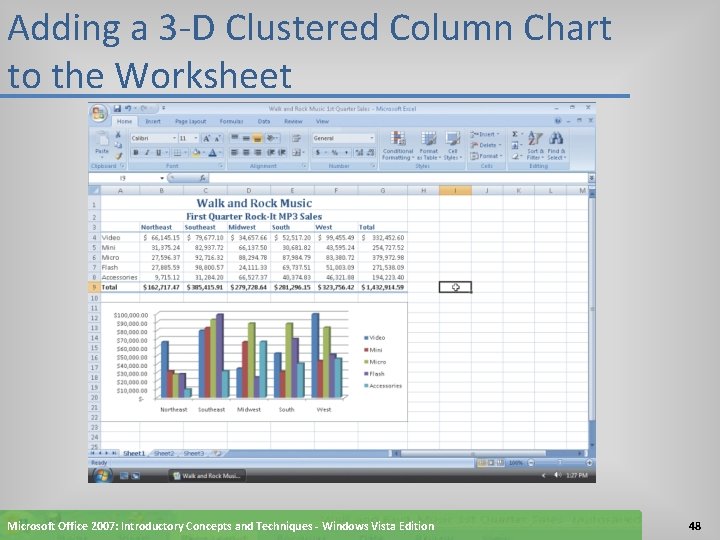720x540 pixels.
Task: Open the Insert cells dropdown
Action: 486,134
